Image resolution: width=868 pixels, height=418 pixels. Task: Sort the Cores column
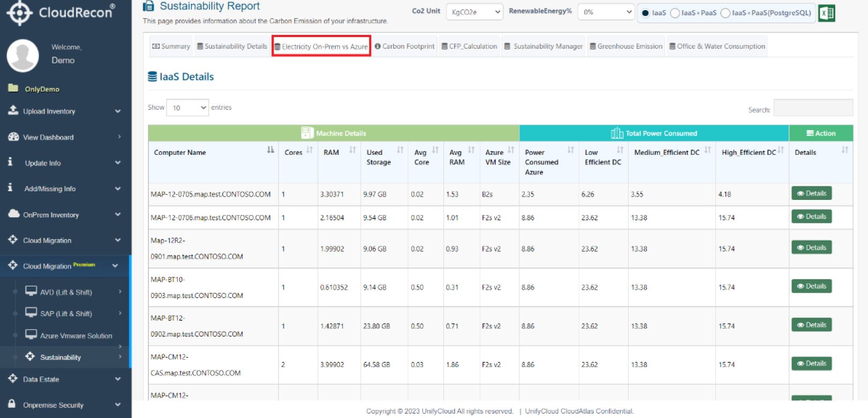pos(310,150)
